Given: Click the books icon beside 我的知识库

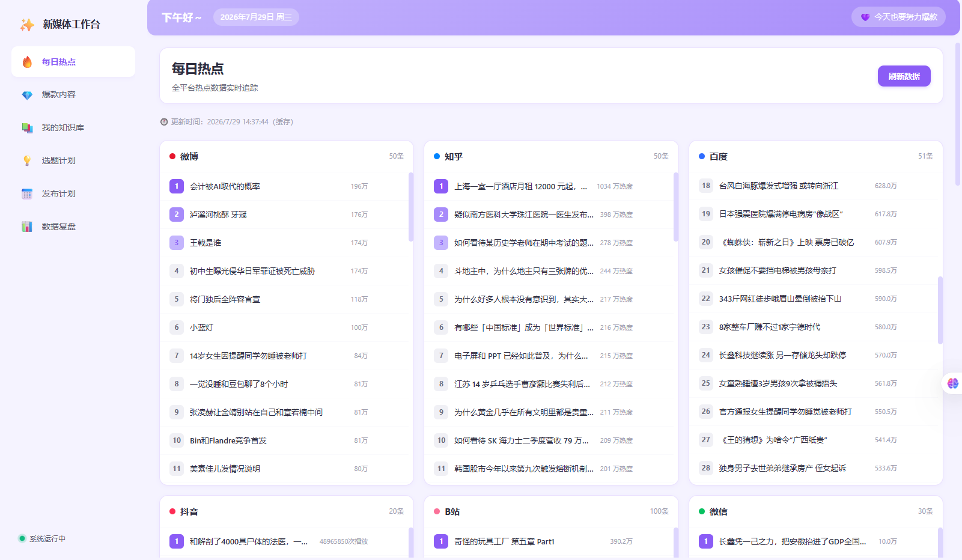Looking at the screenshot, I should [27, 128].
